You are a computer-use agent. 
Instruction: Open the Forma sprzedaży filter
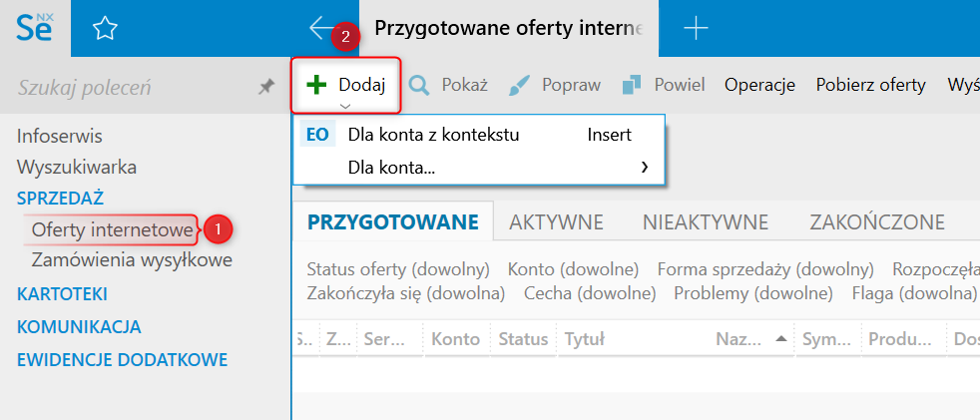[x=765, y=269]
